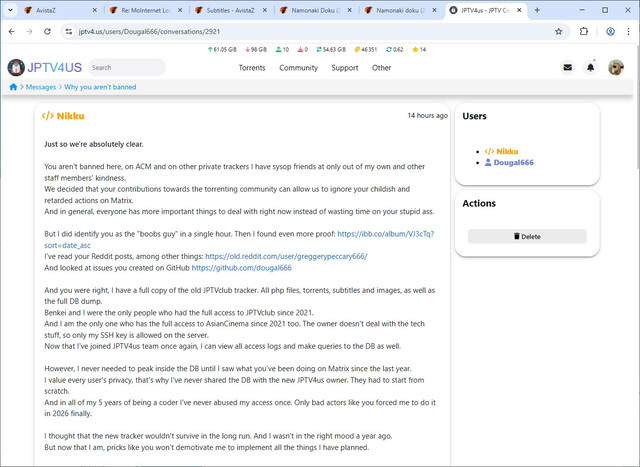Click the 0.62 ratio stat
Image resolution: width=640 pixels, height=467 pixels.
point(394,49)
